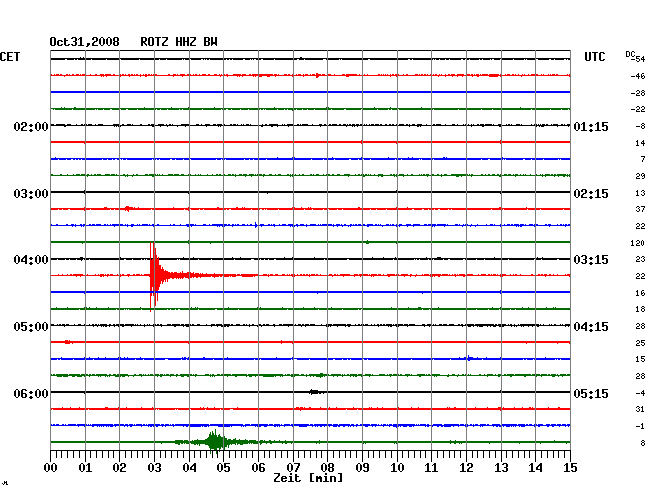The image size is (650, 494).
Task: Click the 12 minute tick label
Action: pos(466,468)
